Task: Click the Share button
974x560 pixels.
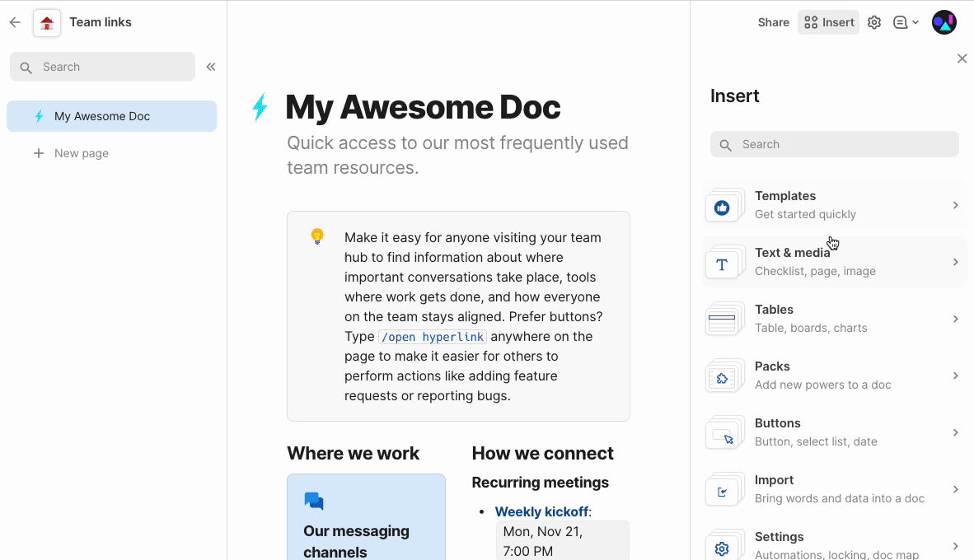Action: 773,23
